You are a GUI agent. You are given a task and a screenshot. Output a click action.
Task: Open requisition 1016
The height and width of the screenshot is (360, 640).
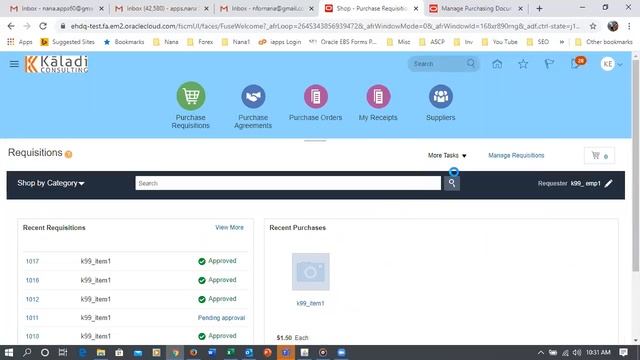pos(32,280)
